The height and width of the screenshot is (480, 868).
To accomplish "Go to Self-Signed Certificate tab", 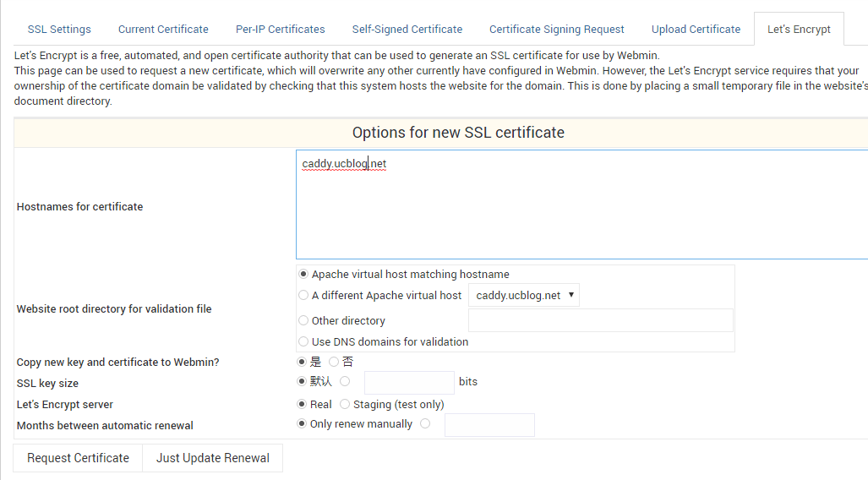I will [407, 30].
